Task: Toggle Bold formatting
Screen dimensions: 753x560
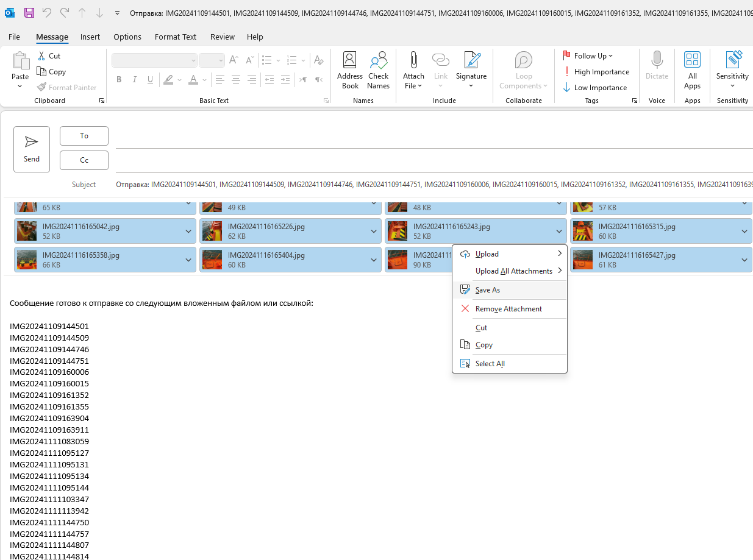Action: coord(119,79)
